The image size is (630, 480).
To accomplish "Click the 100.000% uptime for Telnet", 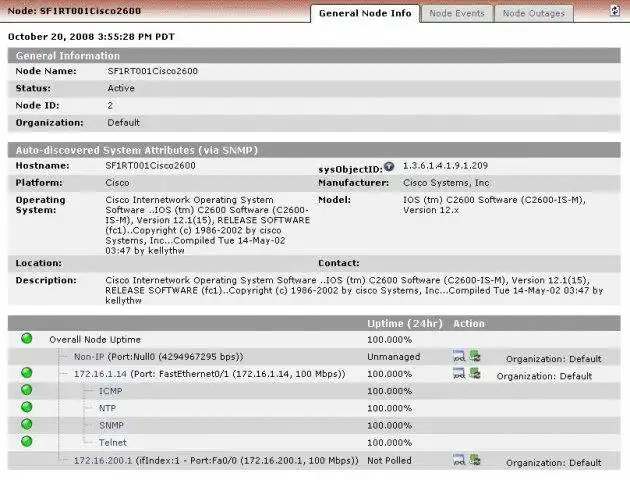I will pyautogui.click(x=389, y=443).
